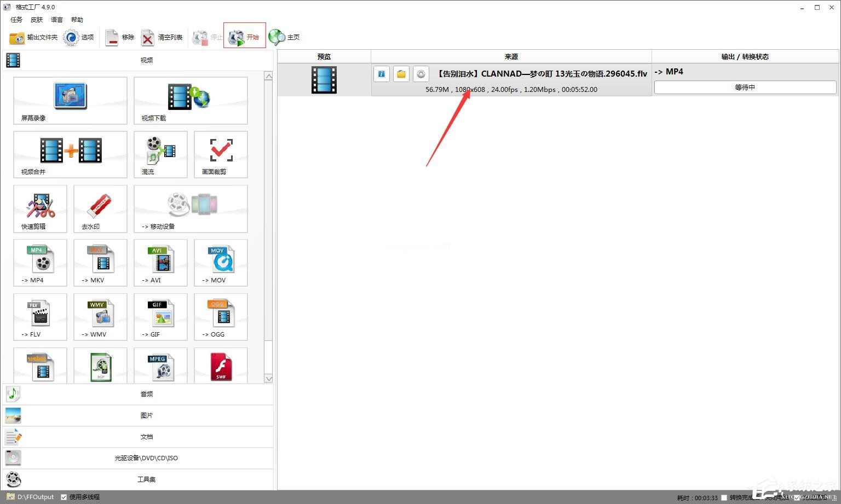Open the Screen Record (屏幕录像) tool
This screenshot has height=504, width=841.
(70, 100)
